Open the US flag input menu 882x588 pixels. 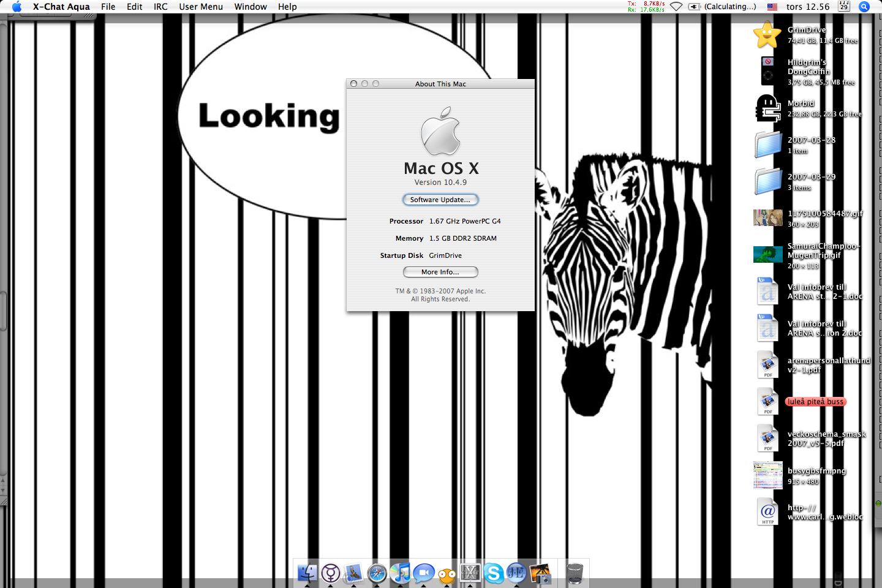point(772,7)
